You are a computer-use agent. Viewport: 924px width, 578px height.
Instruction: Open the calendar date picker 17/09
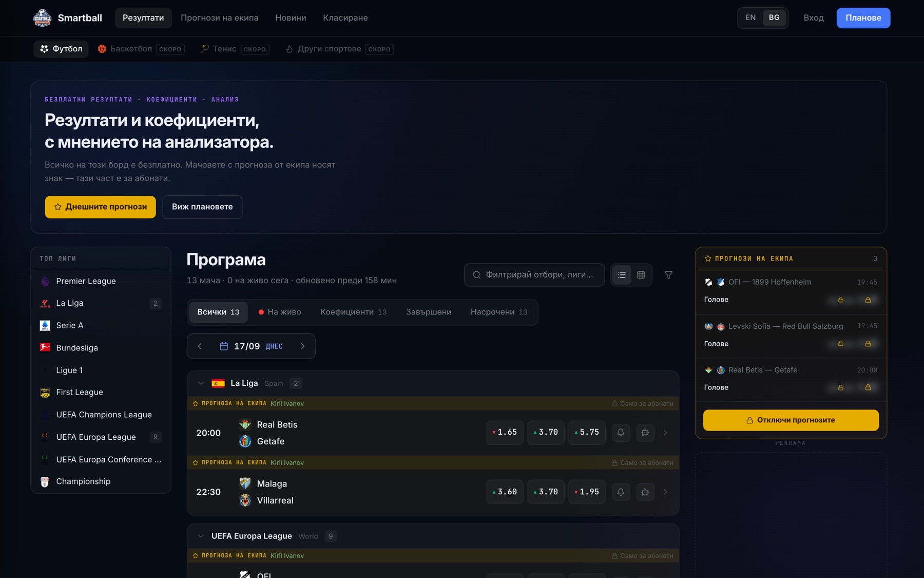click(251, 346)
